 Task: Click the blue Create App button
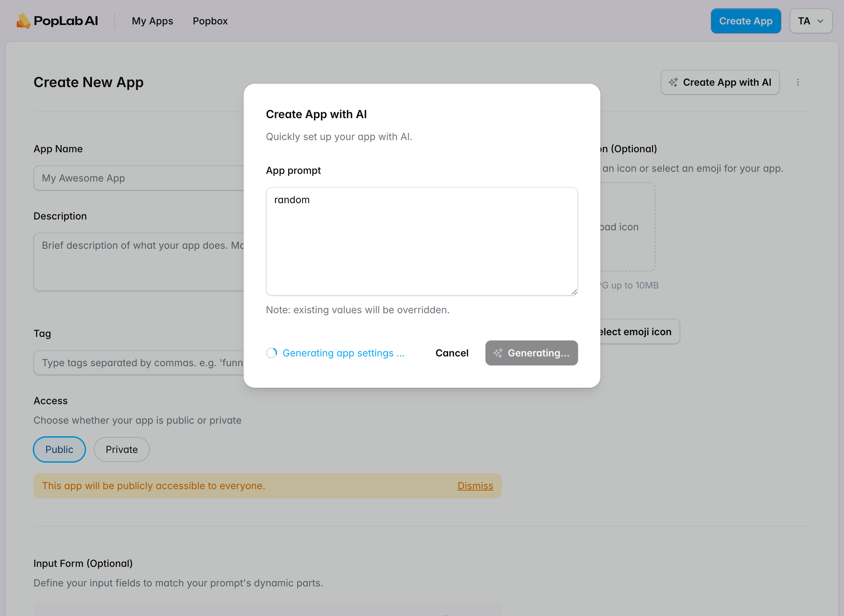point(745,21)
